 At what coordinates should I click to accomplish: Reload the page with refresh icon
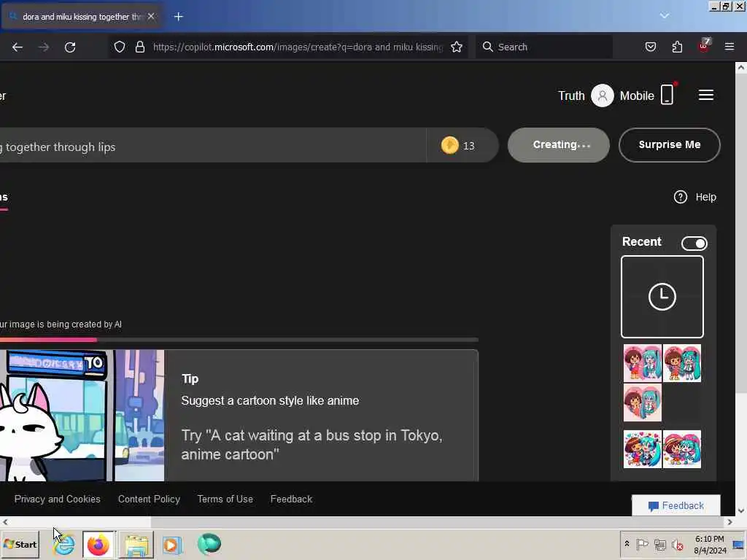pyautogui.click(x=70, y=47)
